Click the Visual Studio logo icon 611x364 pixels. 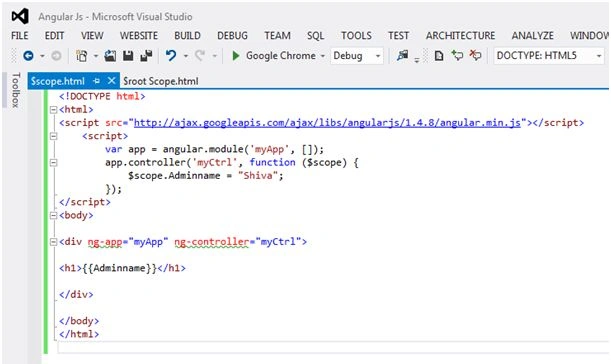pyautogui.click(x=20, y=16)
